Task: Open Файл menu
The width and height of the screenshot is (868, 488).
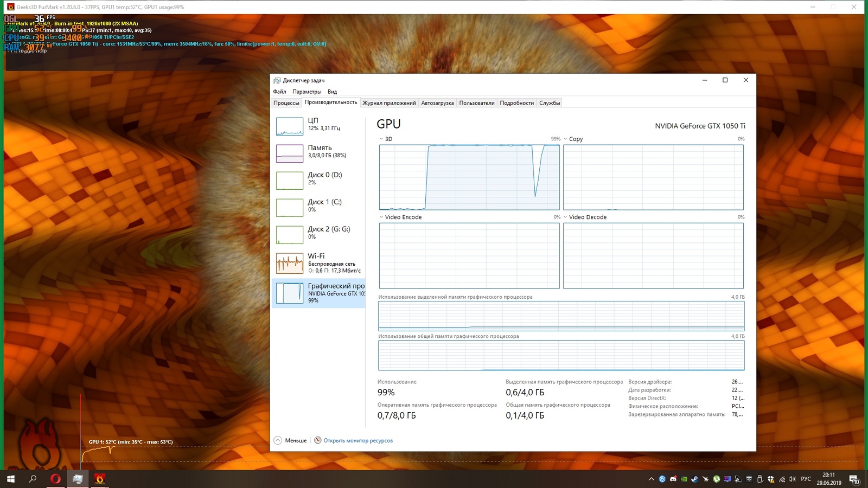Action: coord(279,92)
